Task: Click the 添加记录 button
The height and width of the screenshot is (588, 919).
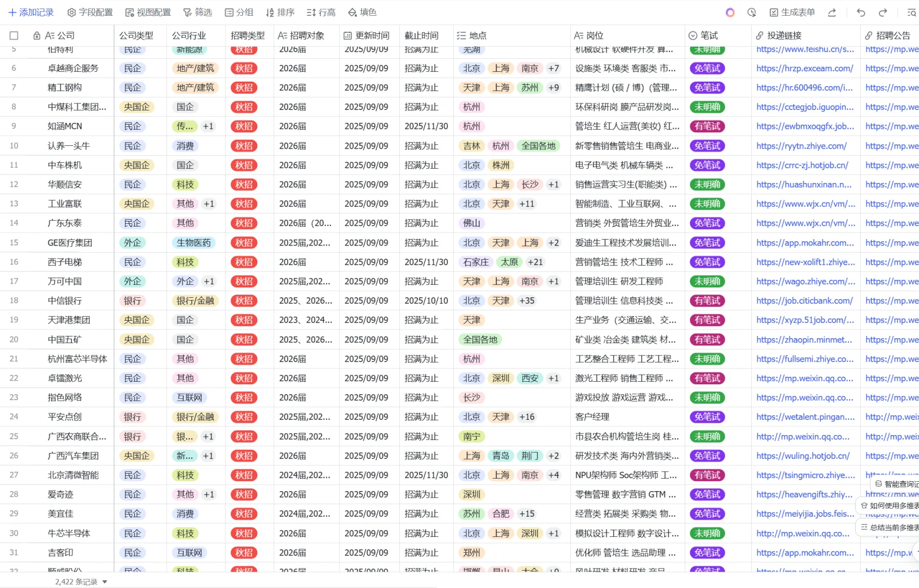Action: point(31,13)
